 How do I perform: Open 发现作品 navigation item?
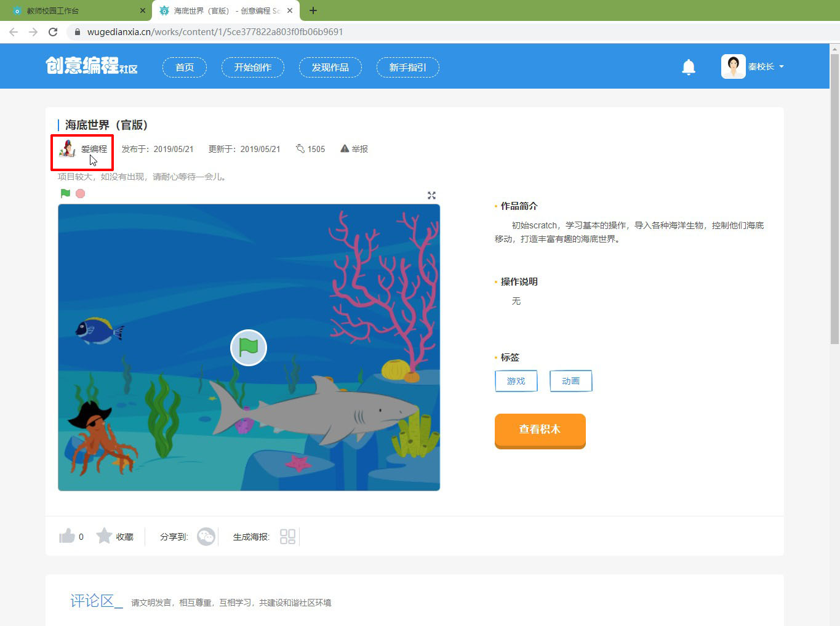pos(330,67)
